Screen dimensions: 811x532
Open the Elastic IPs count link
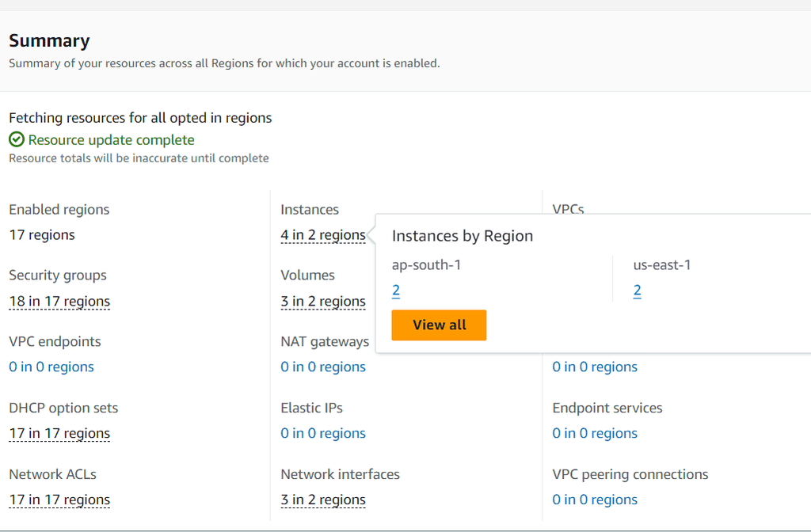(x=323, y=433)
